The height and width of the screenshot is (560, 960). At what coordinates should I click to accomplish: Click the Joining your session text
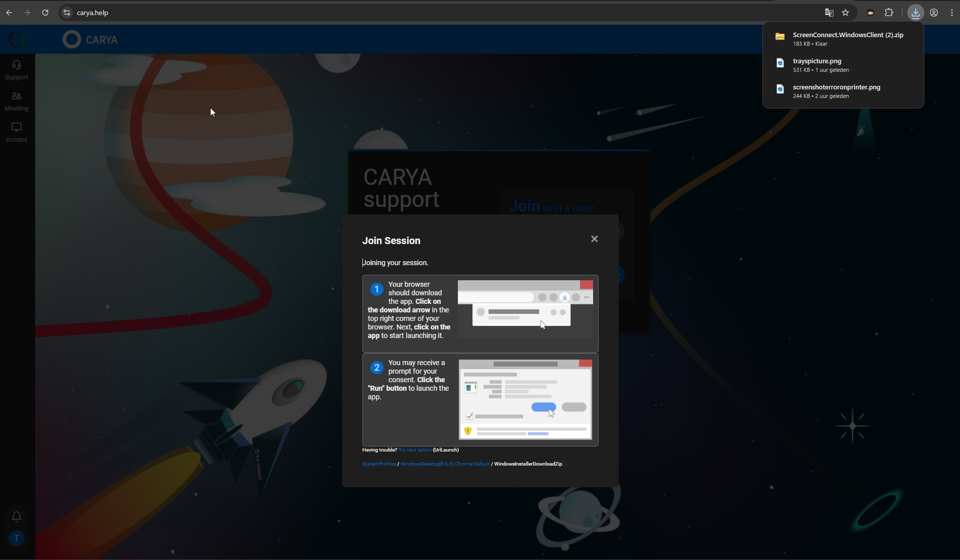(x=396, y=263)
